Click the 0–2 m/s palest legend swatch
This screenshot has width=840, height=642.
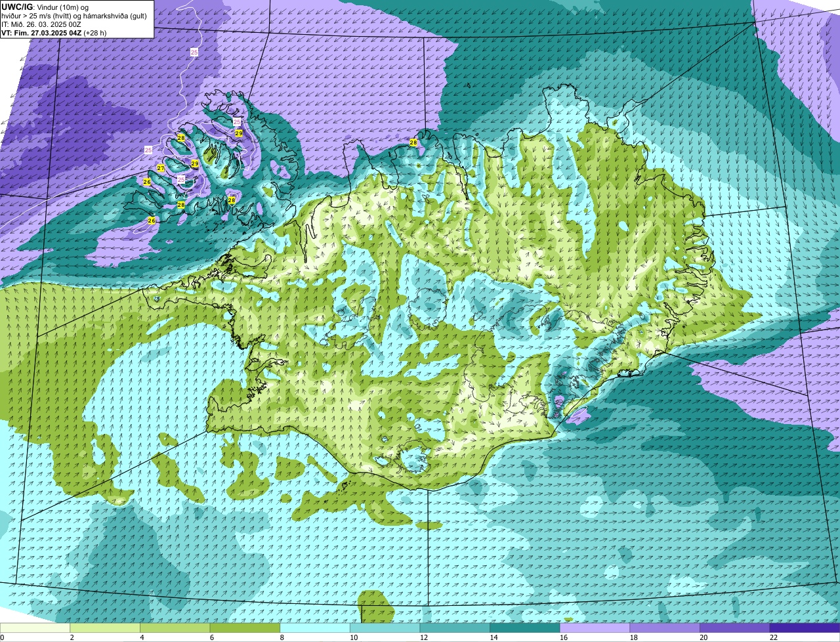35,628
